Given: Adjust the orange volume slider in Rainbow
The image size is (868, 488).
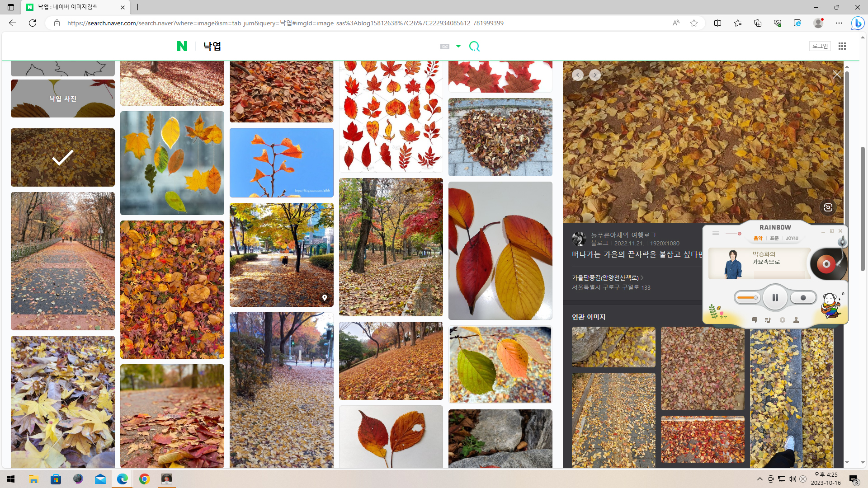Looking at the screenshot, I should (746, 297).
